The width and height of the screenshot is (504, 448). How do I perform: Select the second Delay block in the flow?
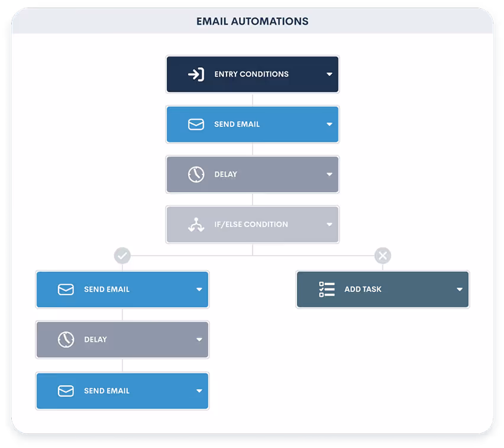(122, 339)
